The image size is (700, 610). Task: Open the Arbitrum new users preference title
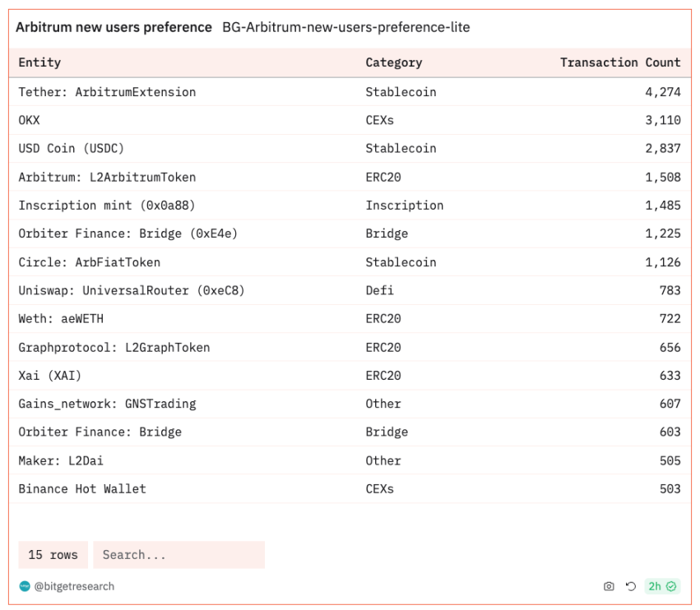114,27
